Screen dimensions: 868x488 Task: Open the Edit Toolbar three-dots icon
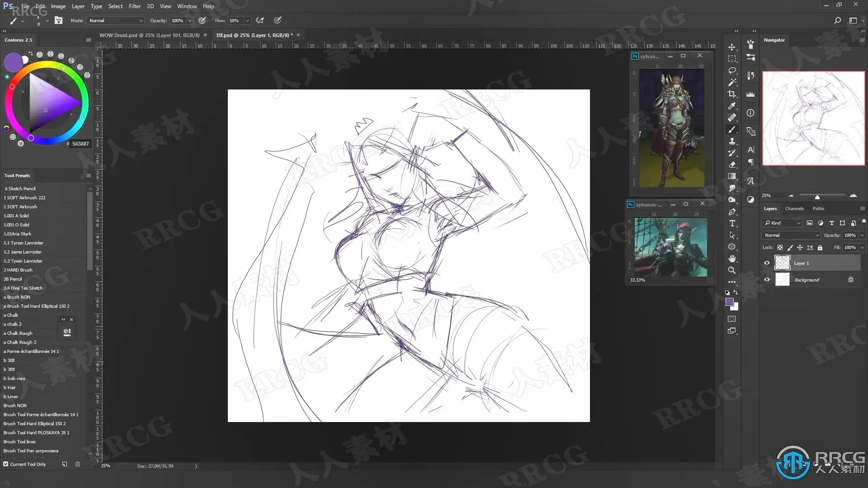point(732,282)
